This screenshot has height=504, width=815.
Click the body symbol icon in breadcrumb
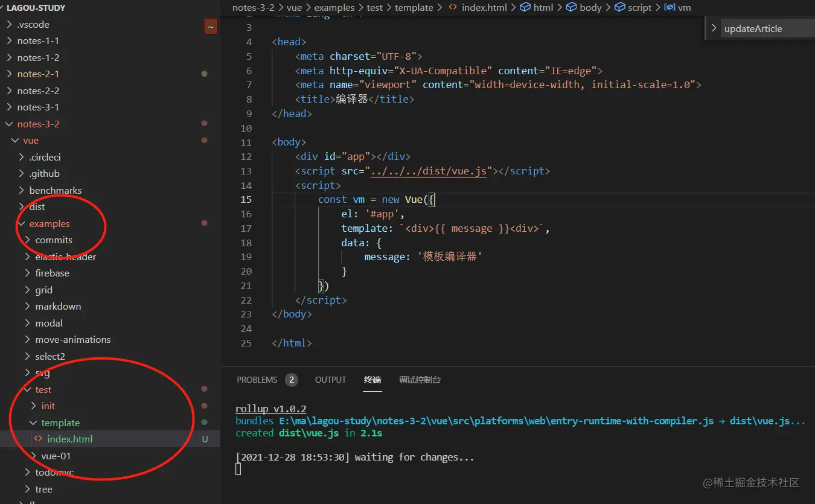(x=571, y=8)
